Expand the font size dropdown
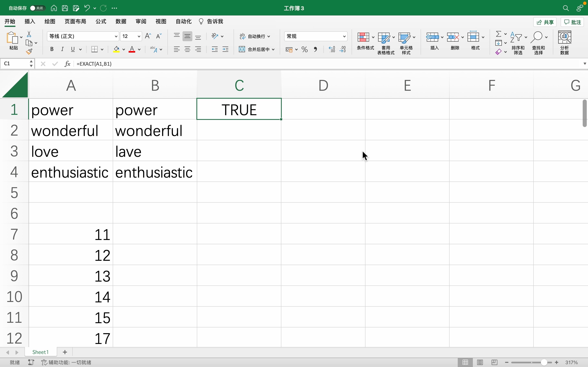The height and width of the screenshot is (367, 588). tap(139, 36)
